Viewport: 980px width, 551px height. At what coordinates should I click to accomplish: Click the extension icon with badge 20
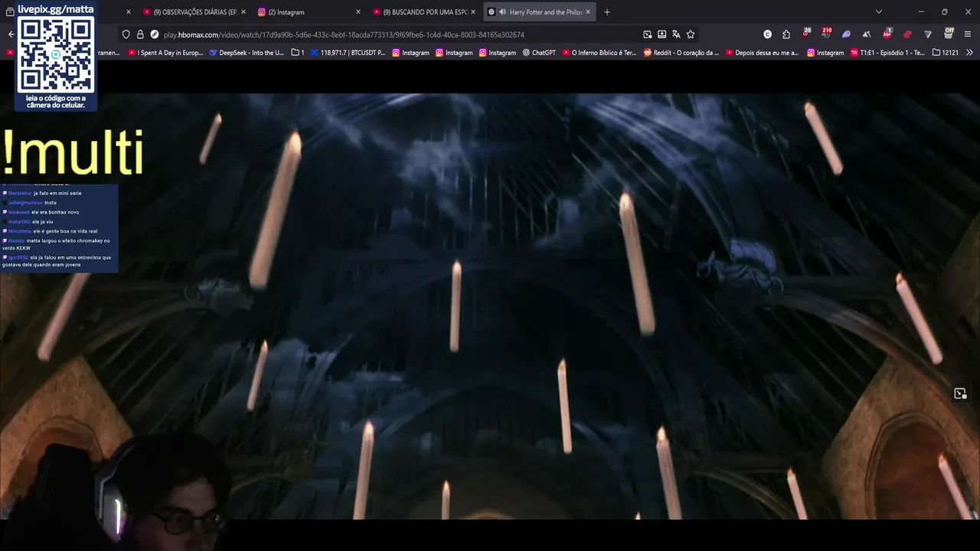pyautogui.click(x=806, y=34)
